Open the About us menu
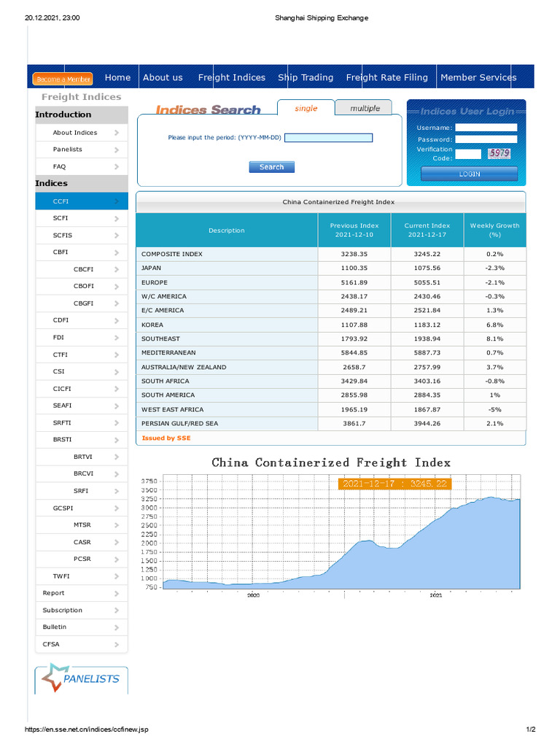The height and width of the screenshot is (747, 560). pos(163,77)
